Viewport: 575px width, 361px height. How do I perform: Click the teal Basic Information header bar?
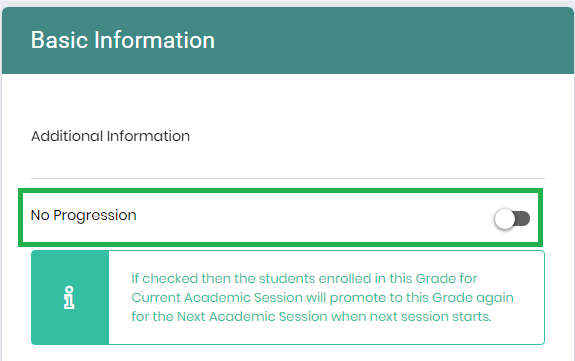[x=288, y=40]
